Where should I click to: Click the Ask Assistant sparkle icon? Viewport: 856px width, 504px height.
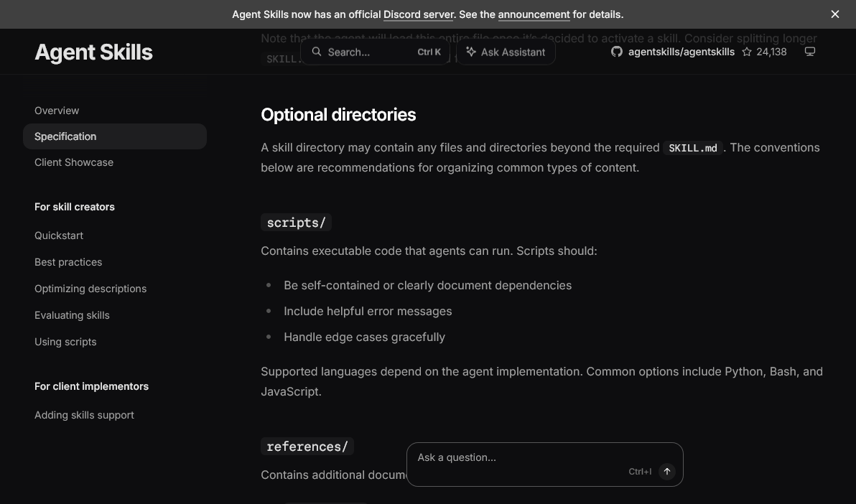[x=470, y=52]
